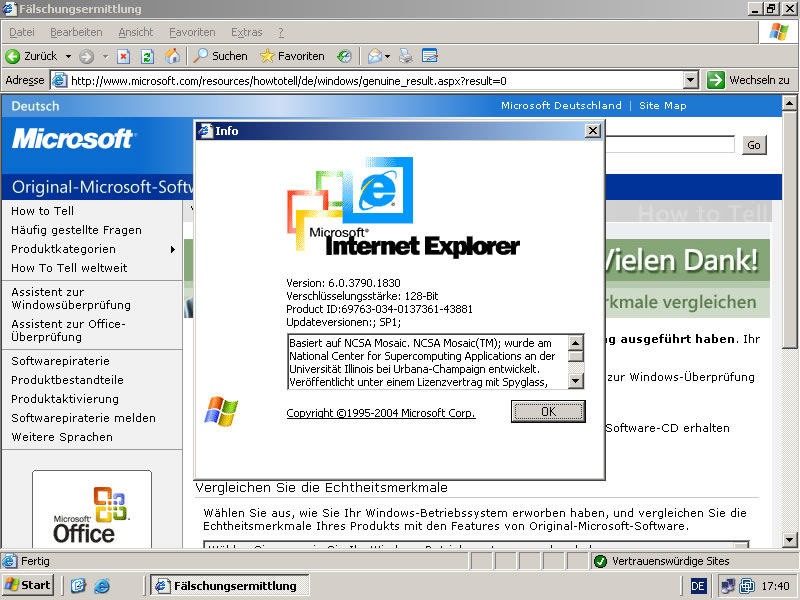This screenshot has height=600, width=800.
Task: Open the Favoriten star panel
Action: 292,56
